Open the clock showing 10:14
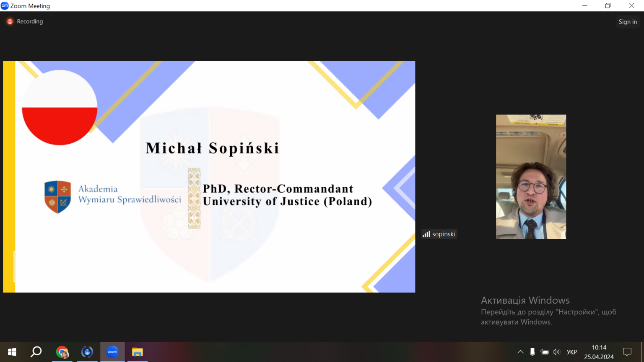Screen dimensions: 644x362 599,352
